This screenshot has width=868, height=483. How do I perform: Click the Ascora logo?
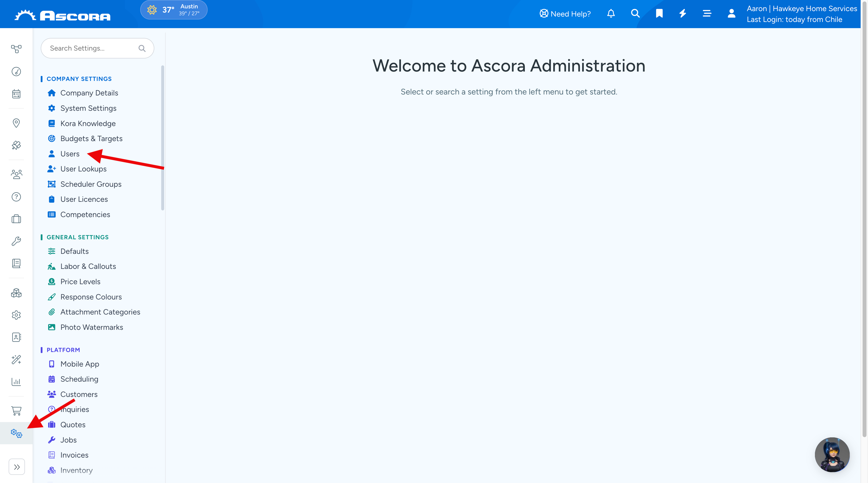pos(63,16)
